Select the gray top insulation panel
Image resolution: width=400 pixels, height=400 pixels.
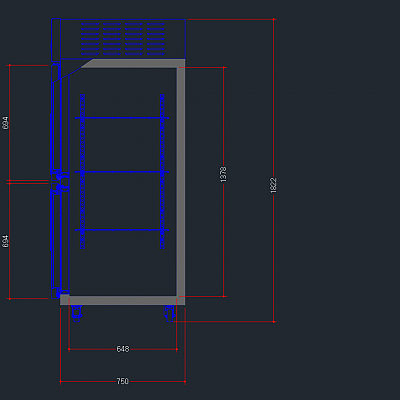[x=133, y=63]
